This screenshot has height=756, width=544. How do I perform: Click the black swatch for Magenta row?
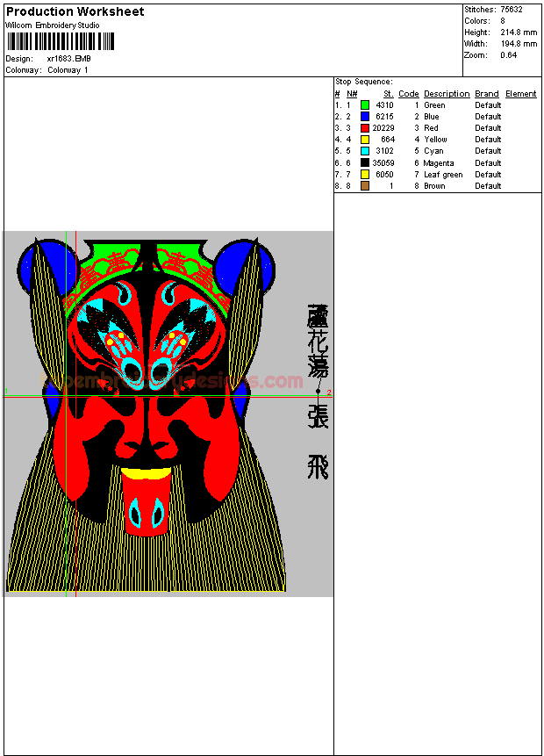[x=365, y=163]
